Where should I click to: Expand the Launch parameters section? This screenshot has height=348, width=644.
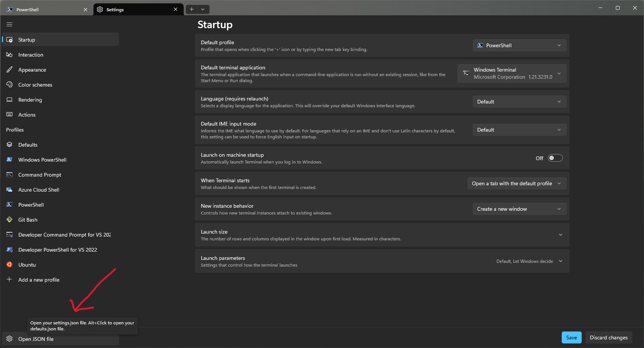tap(561, 261)
